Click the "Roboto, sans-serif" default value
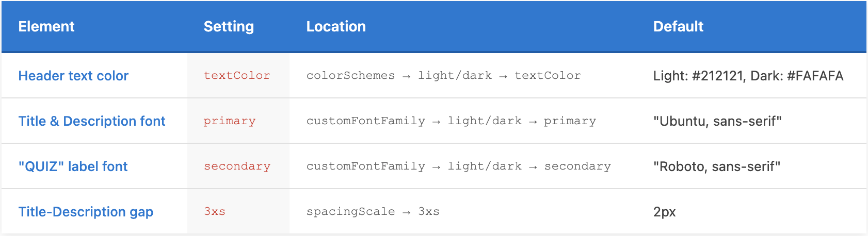This screenshot has height=236, width=868. pos(716,166)
